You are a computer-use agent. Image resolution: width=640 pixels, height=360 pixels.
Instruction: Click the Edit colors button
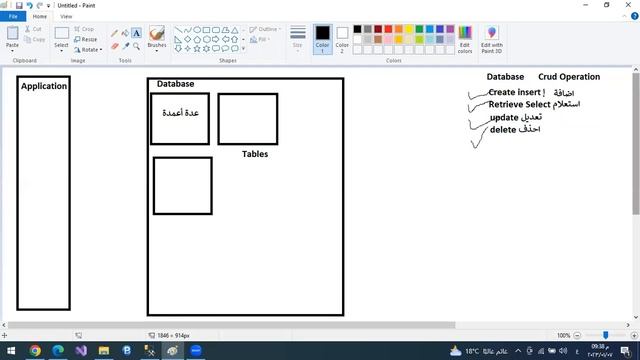point(465,40)
